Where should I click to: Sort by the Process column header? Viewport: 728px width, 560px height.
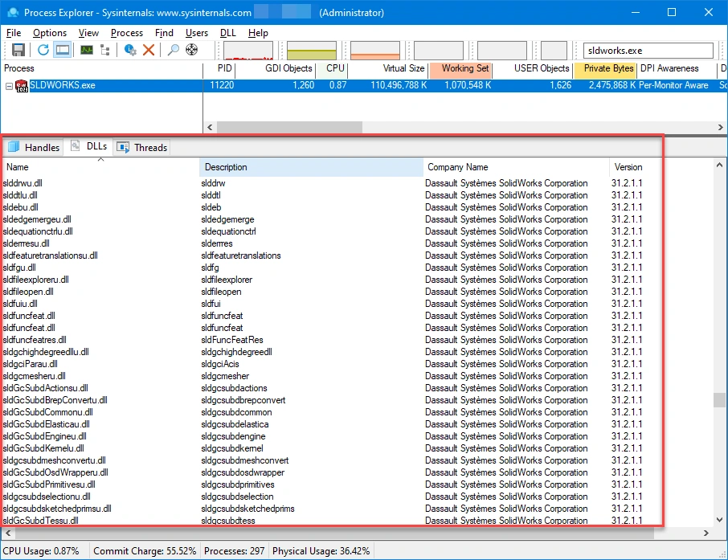102,69
